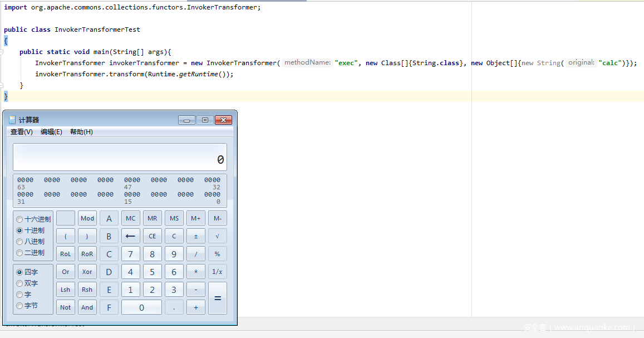Choose the 双字 dword radio option
The height and width of the screenshot is (338, 644).
(20, 283)
